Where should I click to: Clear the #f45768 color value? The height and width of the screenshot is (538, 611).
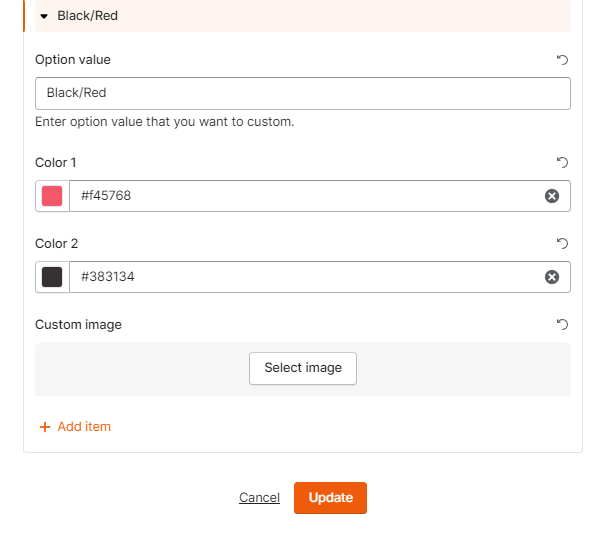pos(552,196)
